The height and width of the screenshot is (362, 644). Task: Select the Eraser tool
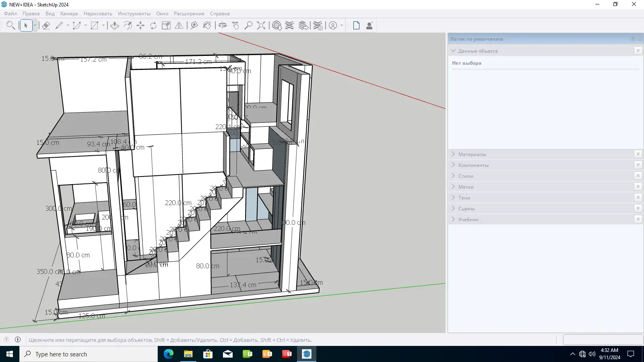click(x=46, y=26)
